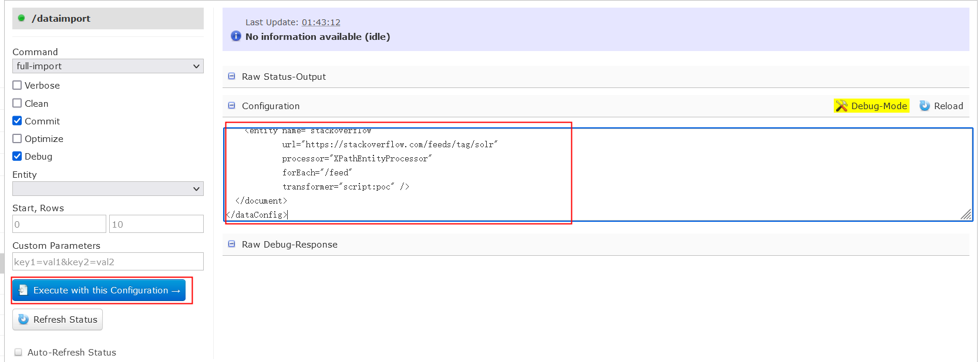The image size is (980, 362).
Task: Click the Raw Status-Output heading
Action: (x=284, y=77)
